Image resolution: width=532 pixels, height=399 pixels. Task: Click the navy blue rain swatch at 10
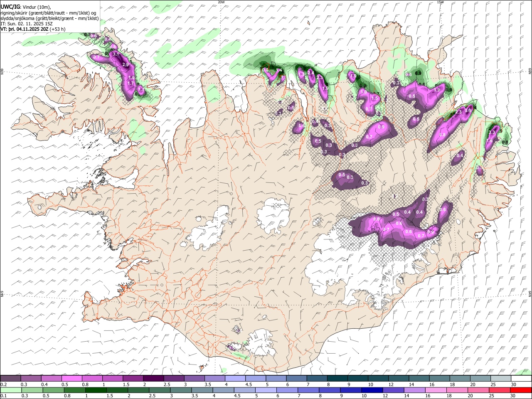(x=372, y=390)
